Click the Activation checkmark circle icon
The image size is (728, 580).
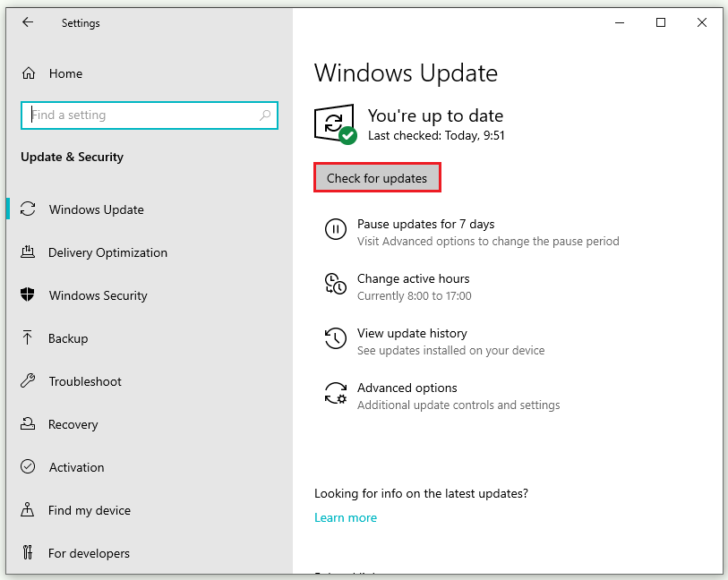coord(28,466)
